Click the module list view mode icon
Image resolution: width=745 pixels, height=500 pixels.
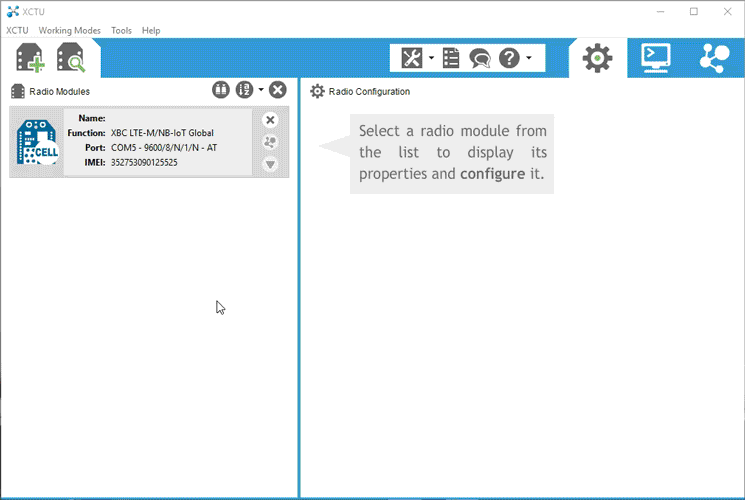pos(220,89)
